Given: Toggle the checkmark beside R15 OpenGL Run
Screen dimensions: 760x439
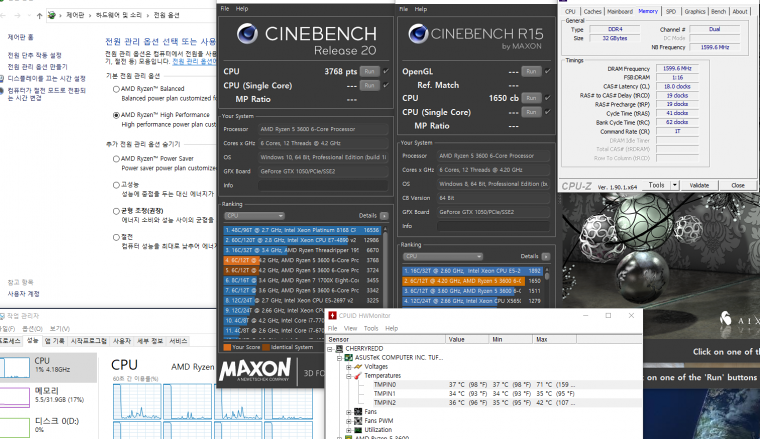Looking at the screenshot, I should pyautogui.click(x=548, y=71).
